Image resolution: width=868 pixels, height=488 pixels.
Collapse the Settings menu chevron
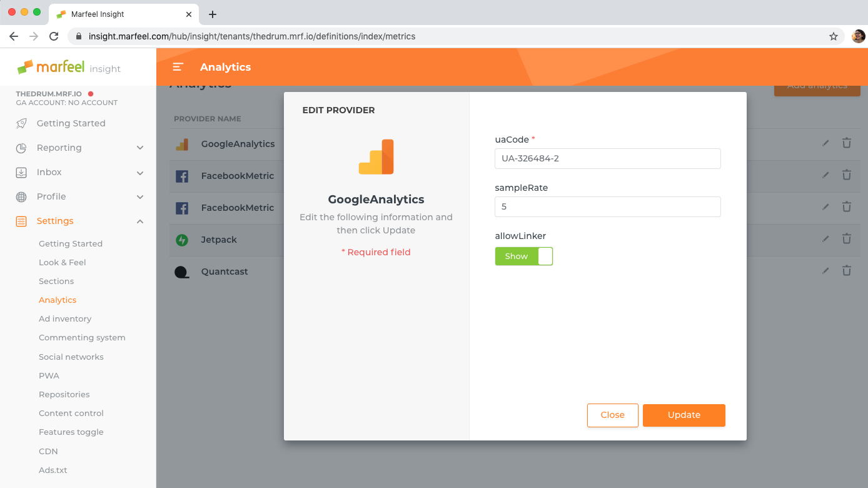pos(140,221)
